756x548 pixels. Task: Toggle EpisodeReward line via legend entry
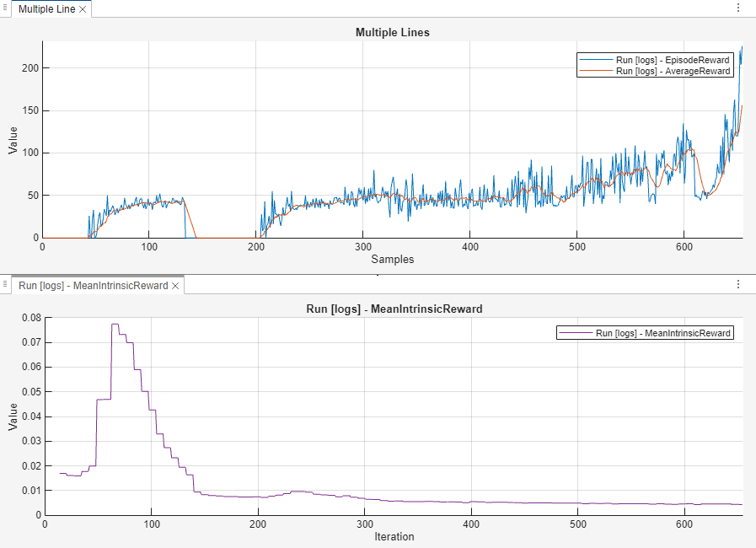(673, 60)
